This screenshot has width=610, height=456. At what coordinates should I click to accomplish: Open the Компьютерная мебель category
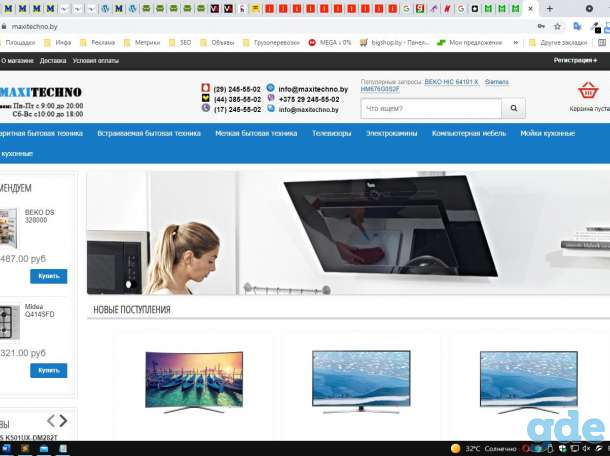click(469, 133)
